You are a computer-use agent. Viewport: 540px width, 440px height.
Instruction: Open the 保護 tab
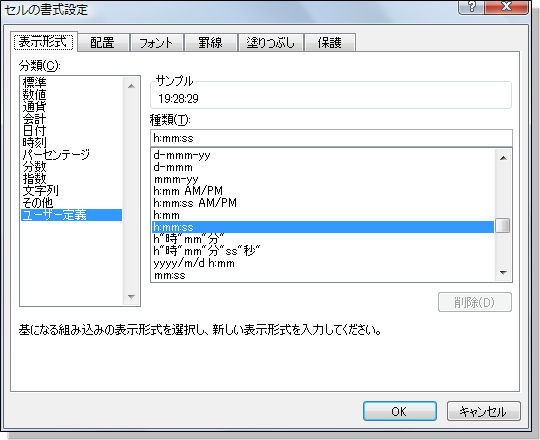tap(330, 43)
